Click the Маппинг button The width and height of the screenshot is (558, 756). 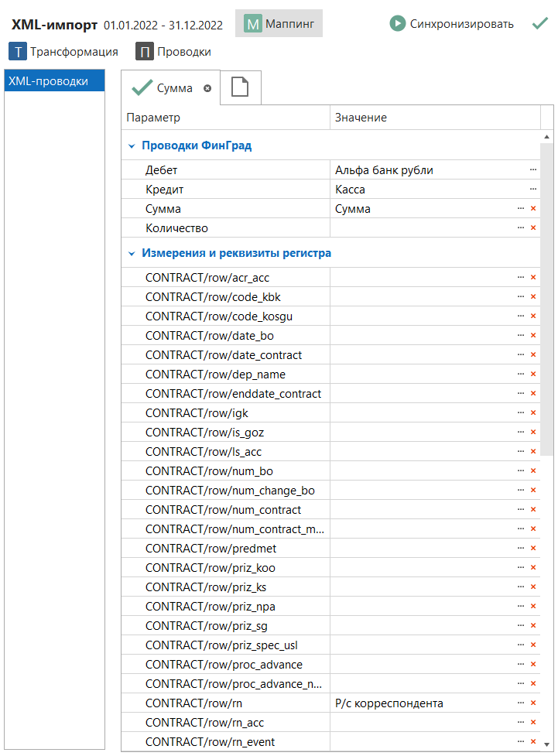[x=279, y=24]
